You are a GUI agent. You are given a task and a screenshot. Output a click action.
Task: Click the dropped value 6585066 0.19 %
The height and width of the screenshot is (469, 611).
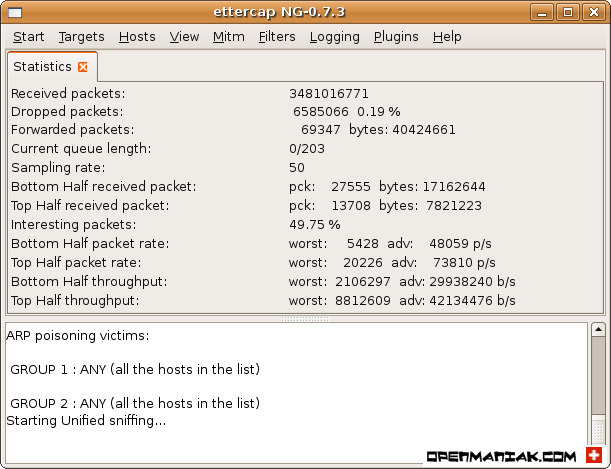point(346,112)
